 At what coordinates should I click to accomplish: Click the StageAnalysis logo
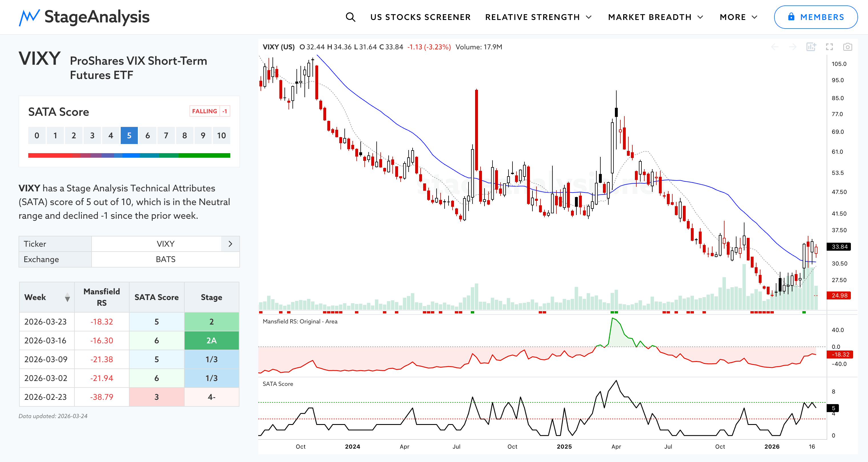tap(84, 17)
